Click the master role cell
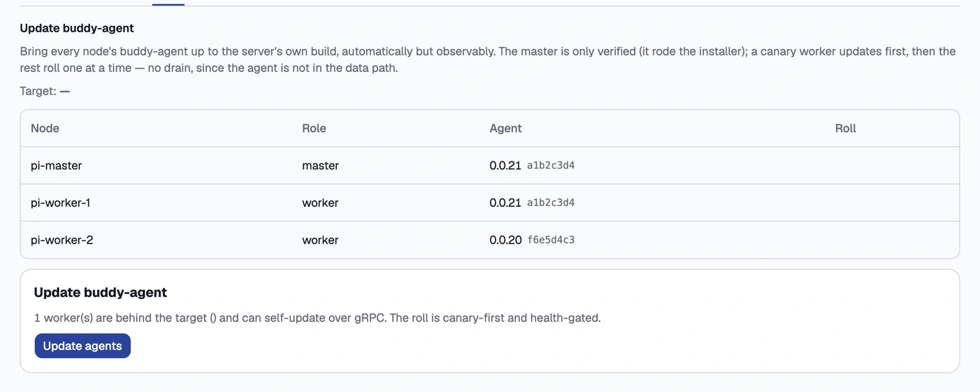Image resolution: width=980 pixels, height=392 pixels. pos(321,166)
